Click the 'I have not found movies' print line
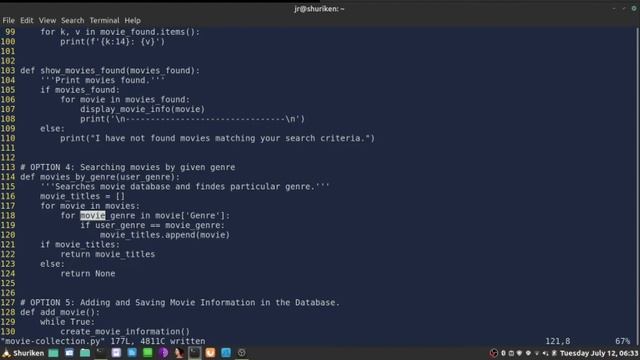This screenshot has width=640, height=360. tap(218, 138)
